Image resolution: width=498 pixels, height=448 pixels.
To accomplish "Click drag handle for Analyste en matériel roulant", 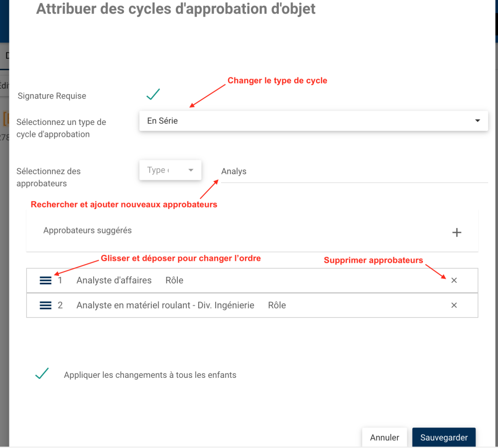I will tap(45, 305).
